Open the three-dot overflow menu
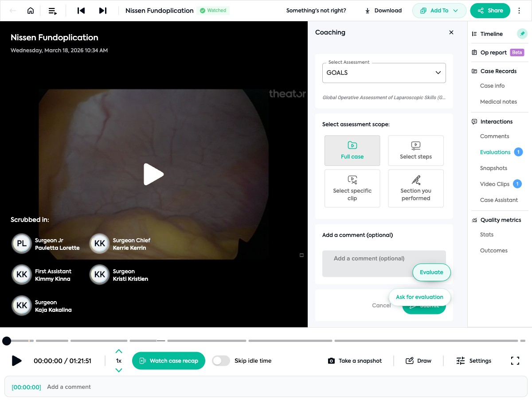 [519, 10]
